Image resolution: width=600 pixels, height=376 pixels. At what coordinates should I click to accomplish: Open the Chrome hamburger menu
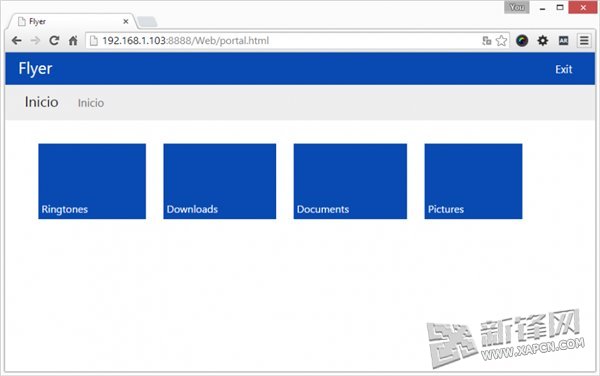coord(584,41)
